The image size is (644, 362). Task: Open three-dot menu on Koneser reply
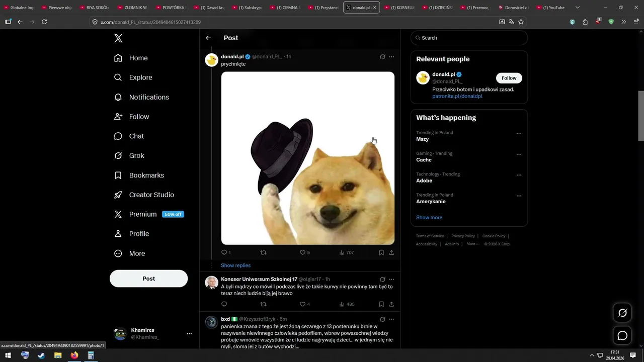(391, 279)
